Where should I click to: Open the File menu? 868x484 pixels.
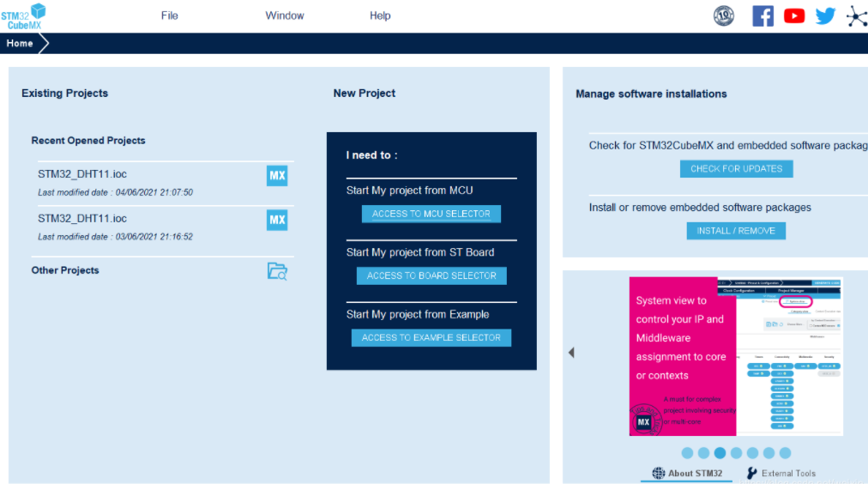tap(169, 15)
